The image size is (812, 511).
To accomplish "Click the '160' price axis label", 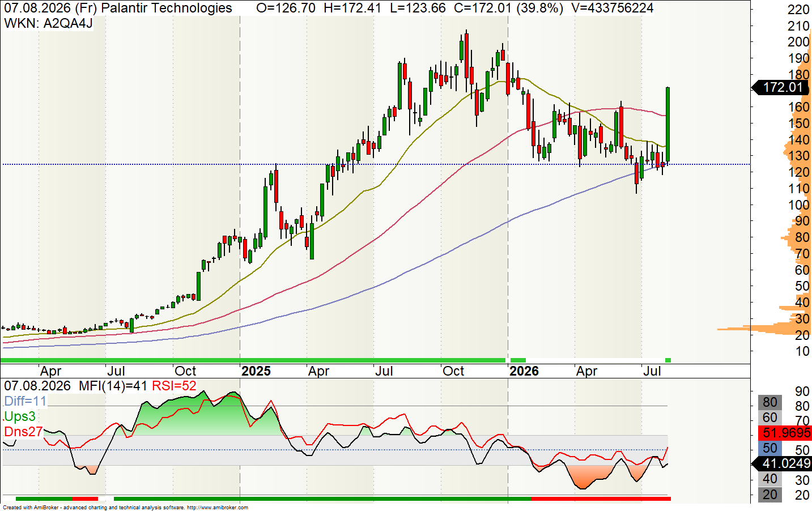I will point(798,107).
